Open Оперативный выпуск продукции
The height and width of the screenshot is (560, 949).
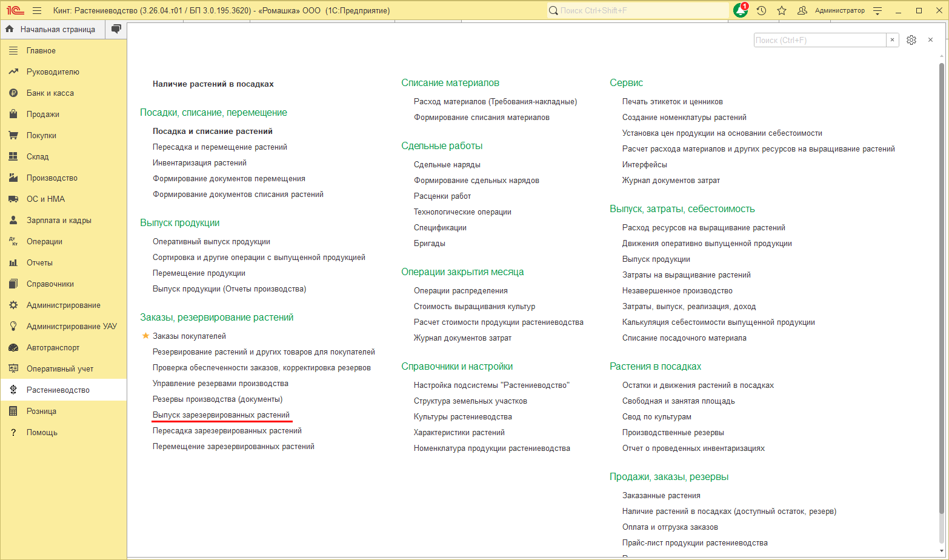tap(211, 242)
